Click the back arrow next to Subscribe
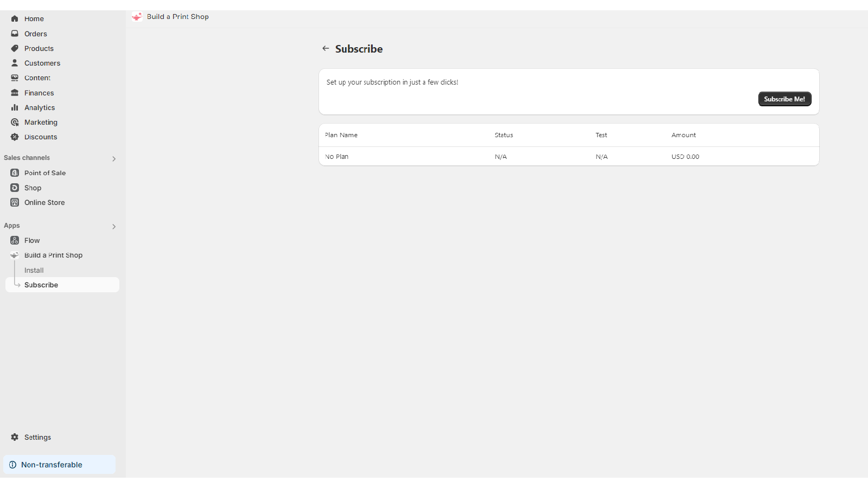This screenshot has height=488, width=868. pos(325,48)
